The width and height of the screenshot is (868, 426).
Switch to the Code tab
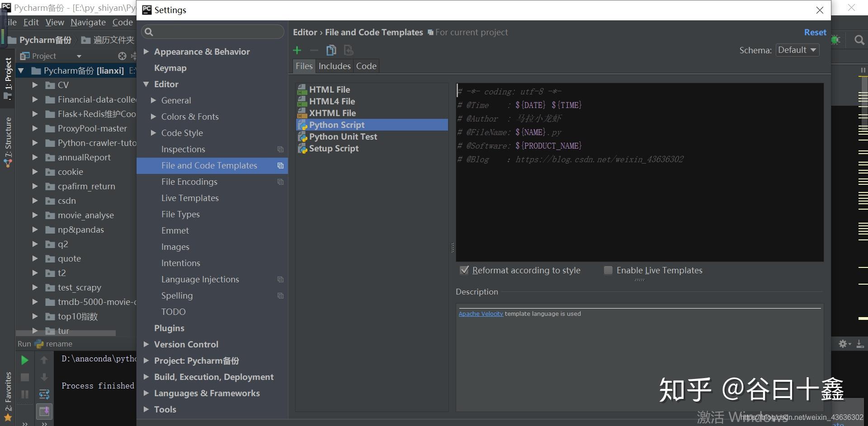pos(366,66)
